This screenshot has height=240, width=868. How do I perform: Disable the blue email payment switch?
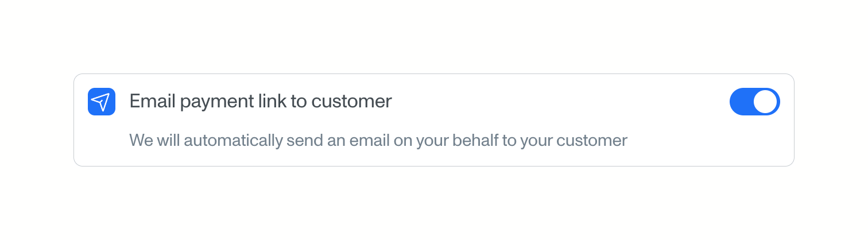[x=754, y=102]
